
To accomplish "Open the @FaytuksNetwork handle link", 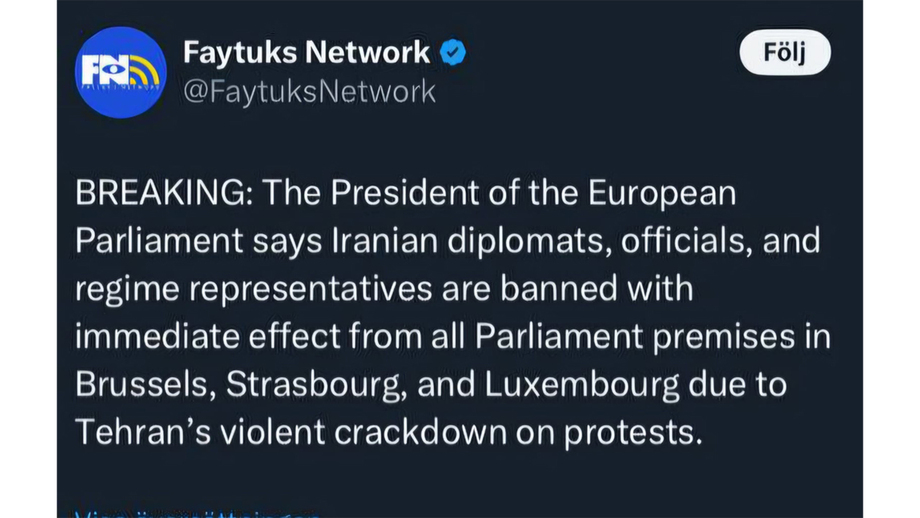I will click(x=309, y=91).
